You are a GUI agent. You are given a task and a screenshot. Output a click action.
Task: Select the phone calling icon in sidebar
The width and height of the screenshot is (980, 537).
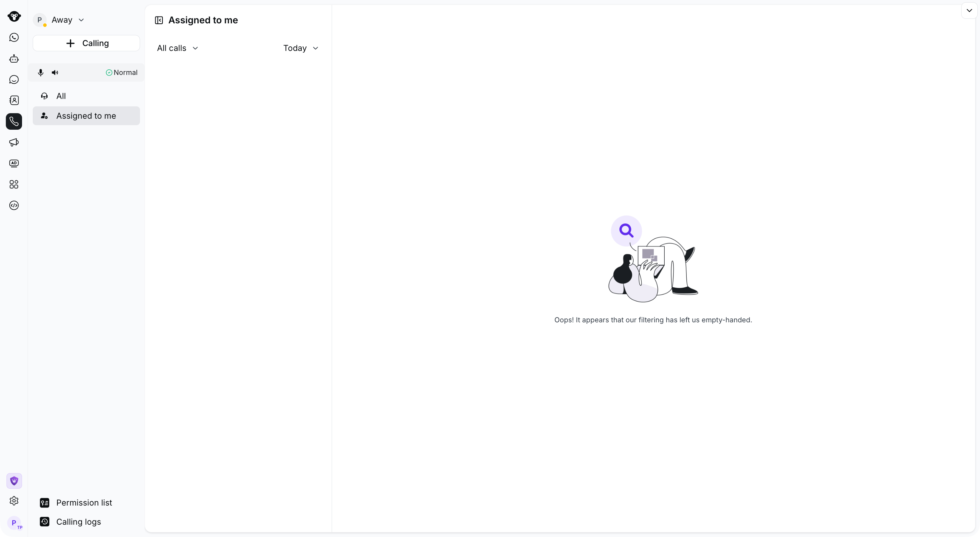pyautogui.click(x=14, y=121)
